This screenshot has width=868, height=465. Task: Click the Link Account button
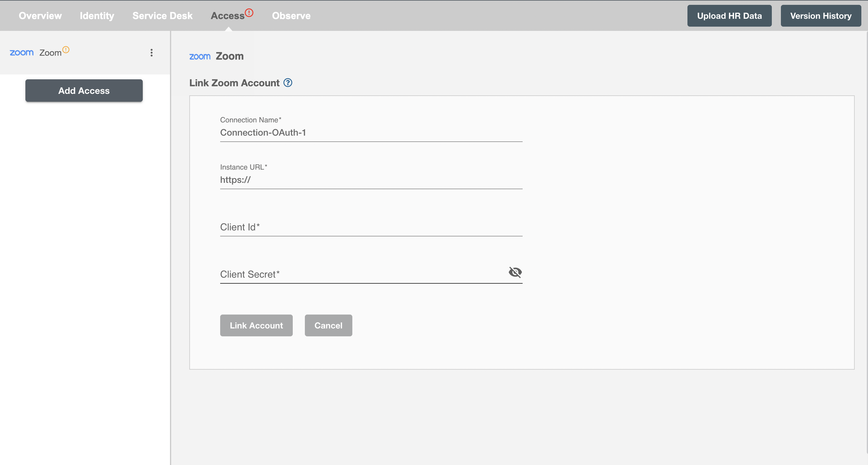(x=256, y=325)
